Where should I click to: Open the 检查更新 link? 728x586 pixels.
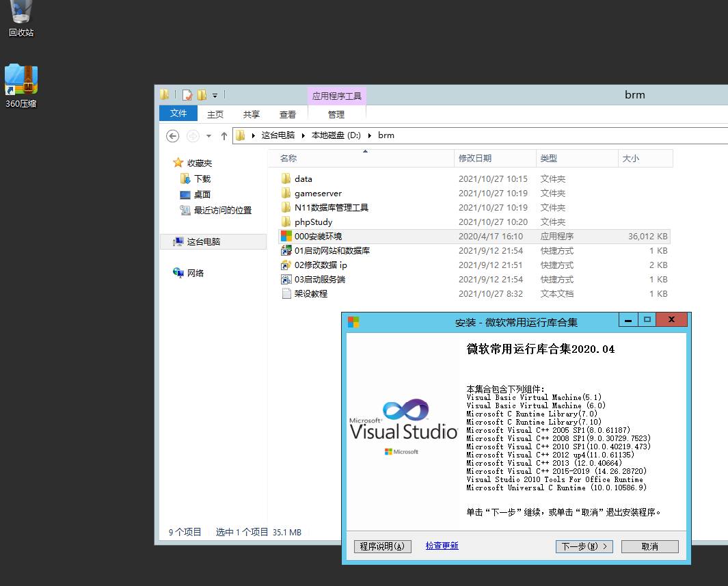coord(442,546)
